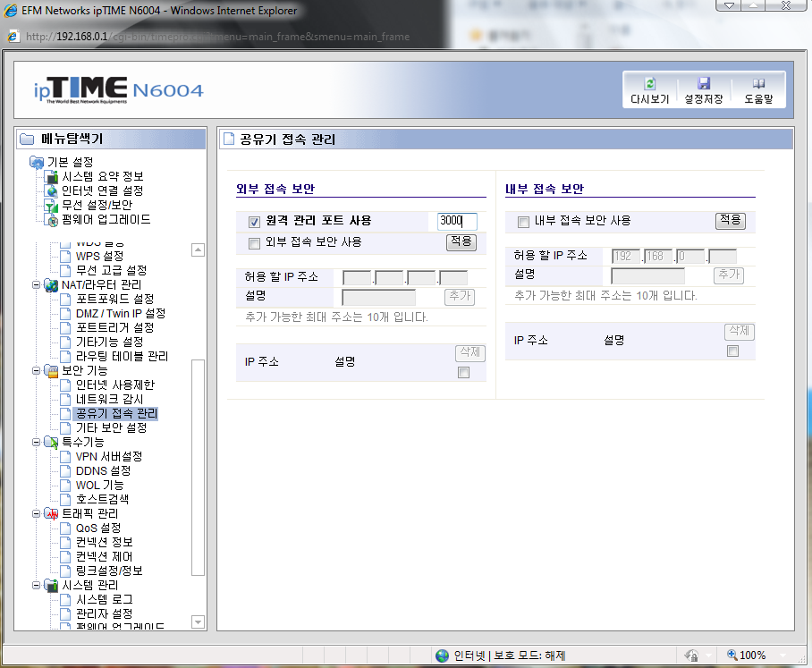The image size is (812, 668).
Task: Click 적용 button under 외부 접속 보안
Action: pyautogui.click(x=461, y=241)
